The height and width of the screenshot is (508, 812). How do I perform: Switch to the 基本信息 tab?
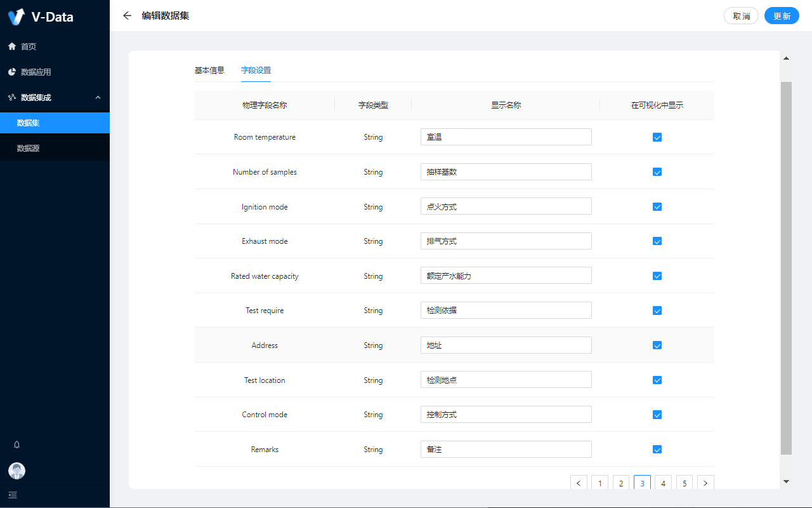[209, 70]
